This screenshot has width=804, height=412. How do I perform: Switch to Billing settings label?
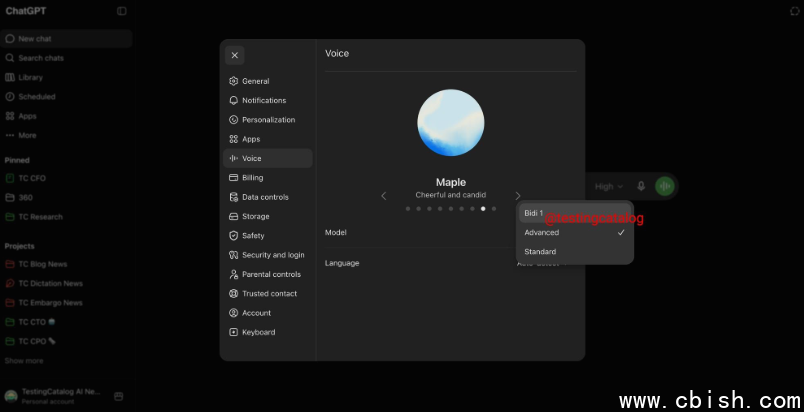pyautogui.click(x=252, y=178)
